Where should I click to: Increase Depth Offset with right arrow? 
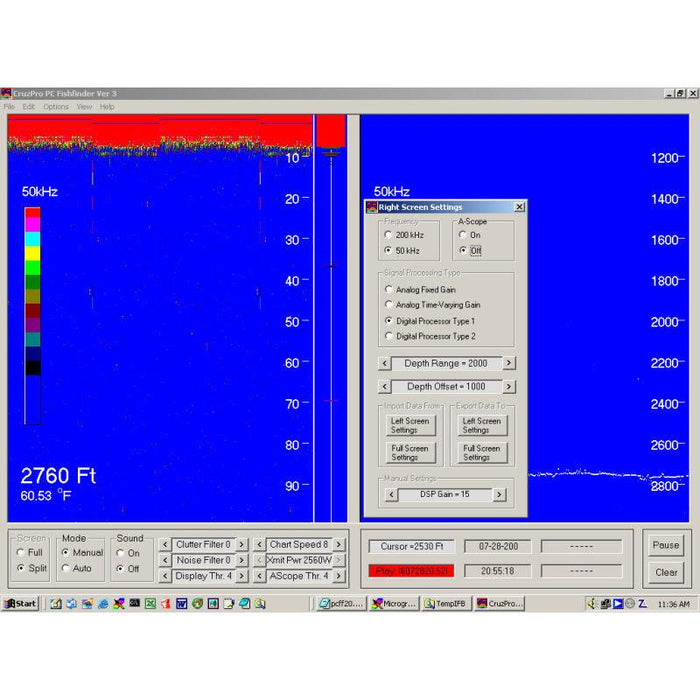click(508, 387)
